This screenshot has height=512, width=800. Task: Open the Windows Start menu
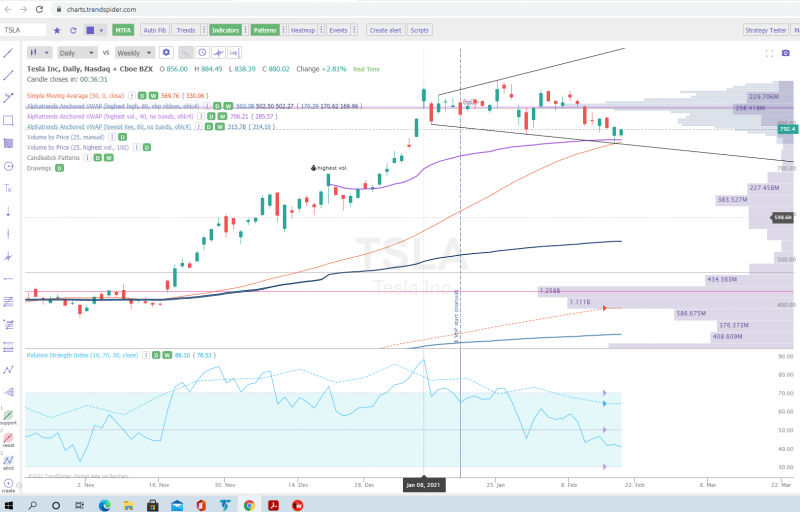click(x=9, y=505)
